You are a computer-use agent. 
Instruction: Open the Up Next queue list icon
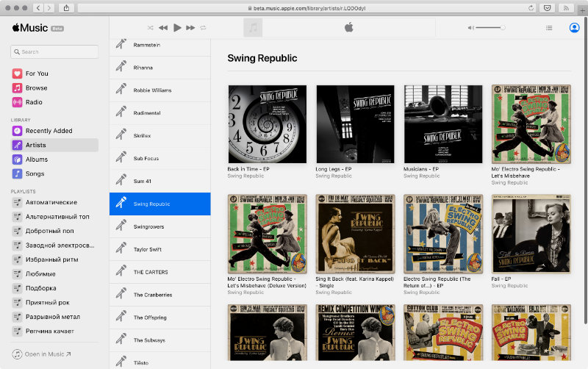point(549,28)
